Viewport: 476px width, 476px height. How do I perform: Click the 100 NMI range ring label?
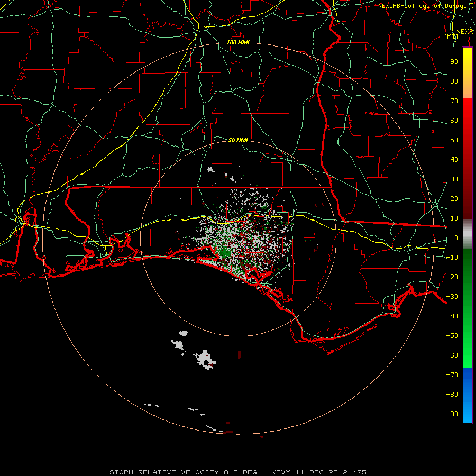[238, 42]
